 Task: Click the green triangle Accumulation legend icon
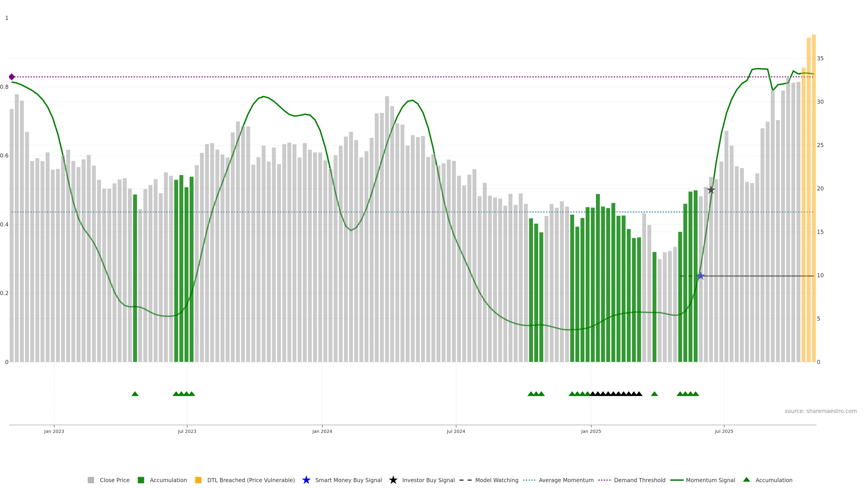(x=746, y=480)
